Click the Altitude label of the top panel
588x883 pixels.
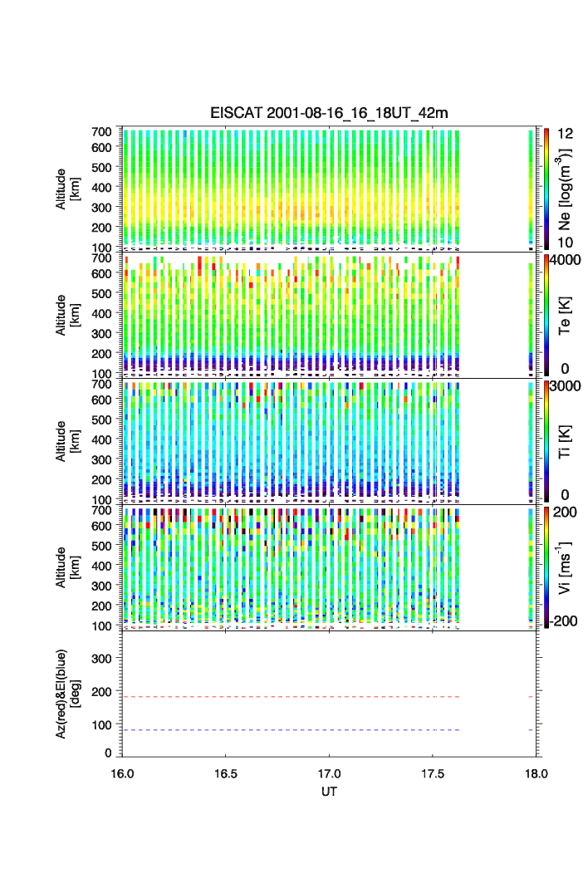(66, 189)
